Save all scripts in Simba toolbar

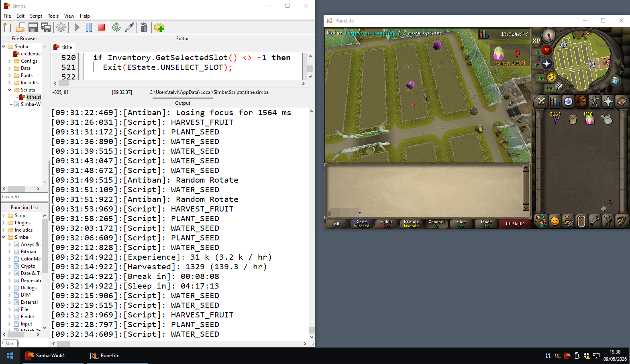pyautogui.click(x=46, y=27)
